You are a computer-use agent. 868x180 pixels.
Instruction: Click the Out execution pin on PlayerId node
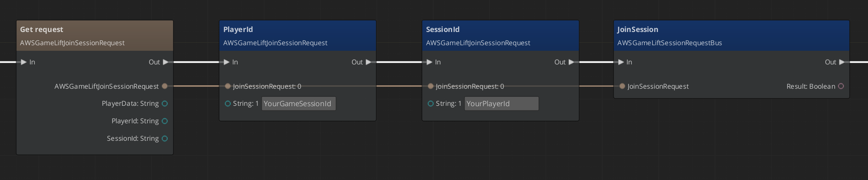point(369,62)
